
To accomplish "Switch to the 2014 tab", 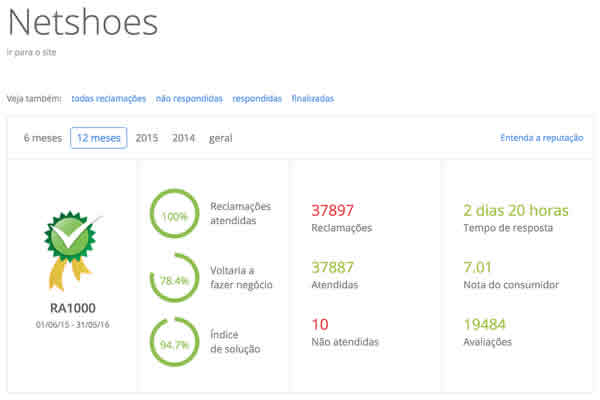I will 183,138.
